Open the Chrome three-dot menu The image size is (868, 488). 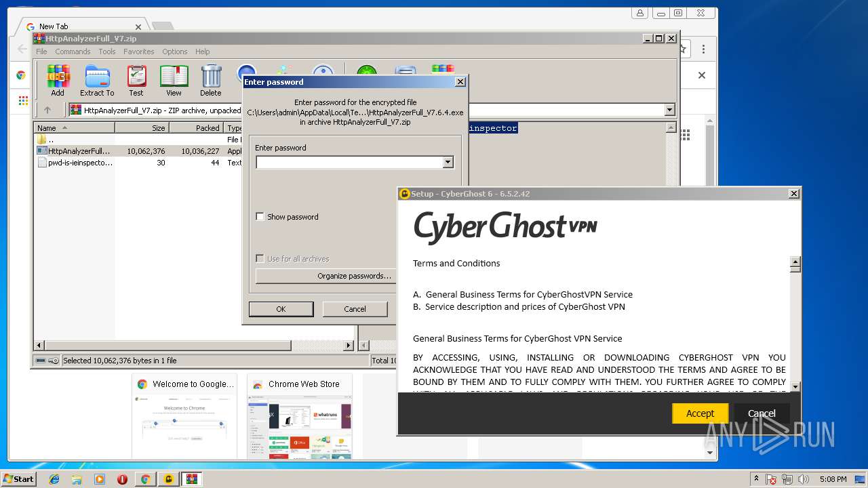[x=703, y=49]
